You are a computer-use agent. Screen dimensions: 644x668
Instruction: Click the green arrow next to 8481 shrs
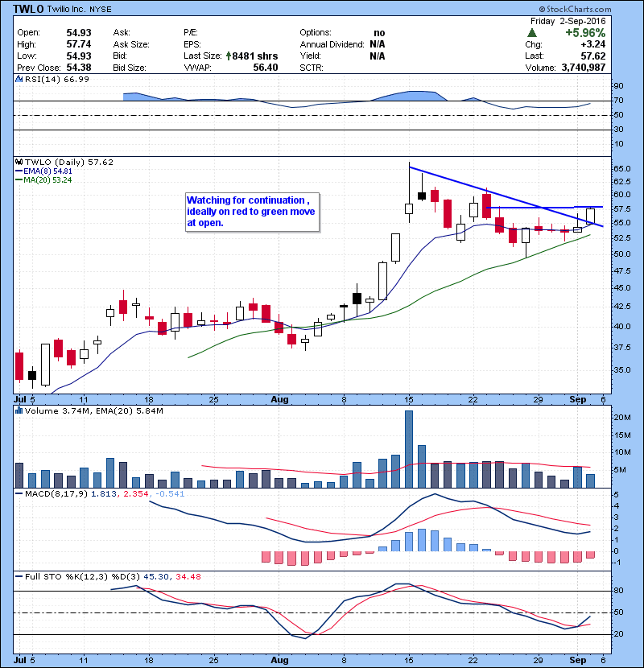coord(229,56)
